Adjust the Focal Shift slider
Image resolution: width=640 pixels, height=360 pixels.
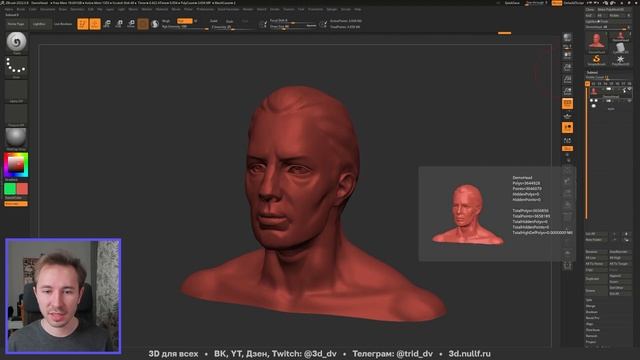293,20
